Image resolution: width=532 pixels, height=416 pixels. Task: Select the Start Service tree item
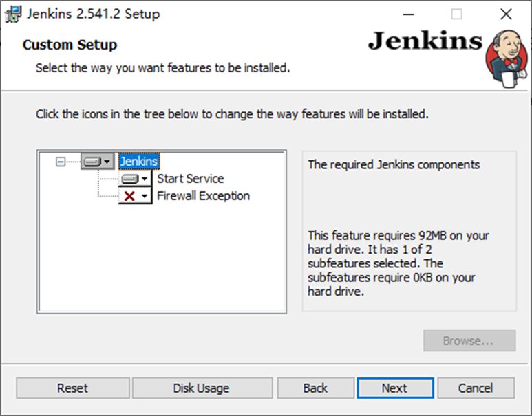(x=191, y=178)
